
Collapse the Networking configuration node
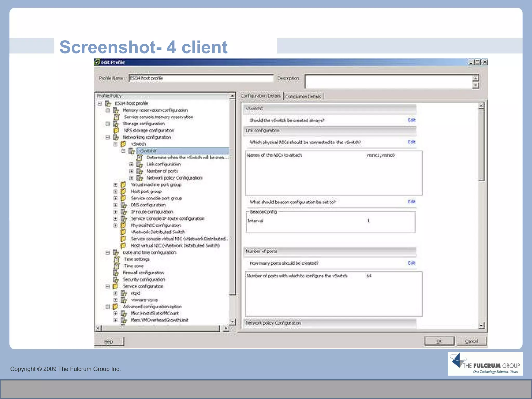(108, 137)
